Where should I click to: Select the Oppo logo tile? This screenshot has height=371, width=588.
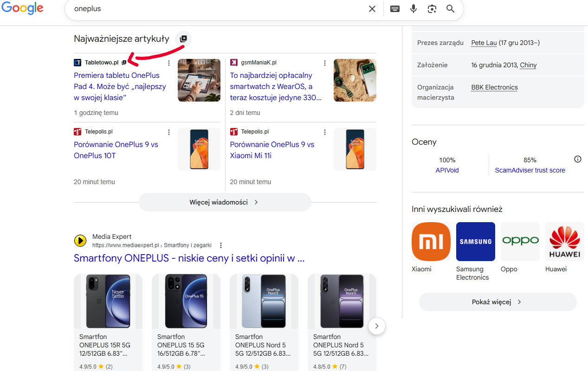520,242
